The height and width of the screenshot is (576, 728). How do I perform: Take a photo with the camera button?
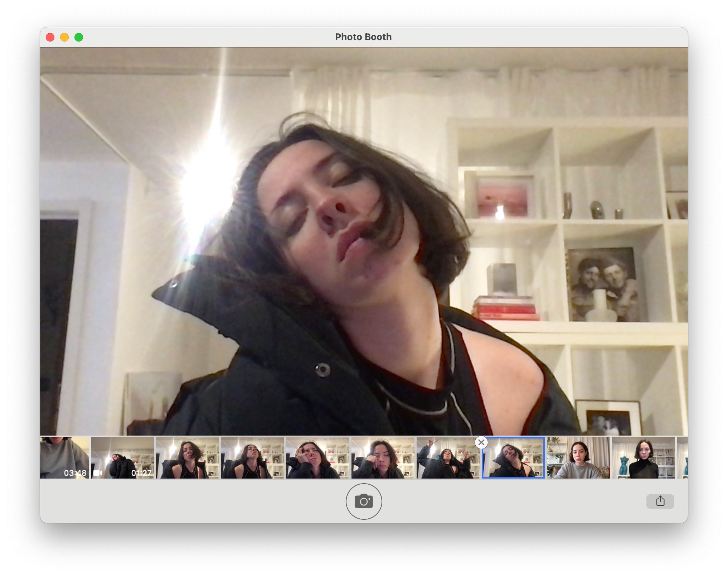click(x=364, y=501)
